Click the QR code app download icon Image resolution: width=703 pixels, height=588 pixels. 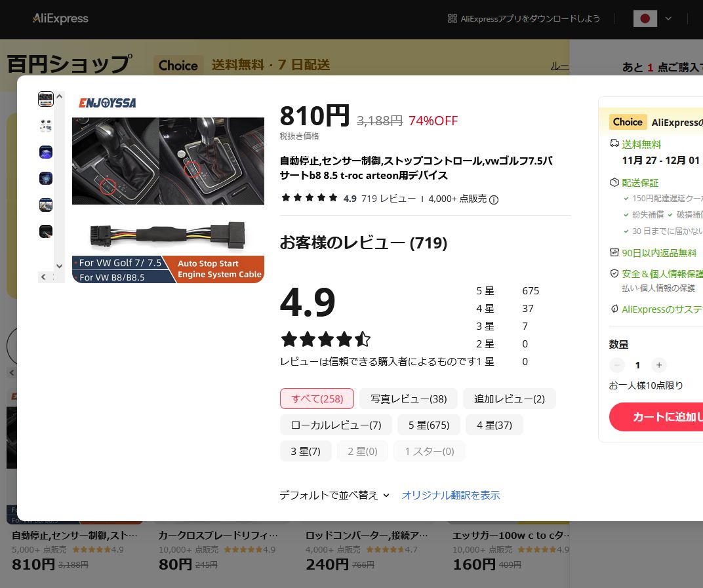[452, 18]
